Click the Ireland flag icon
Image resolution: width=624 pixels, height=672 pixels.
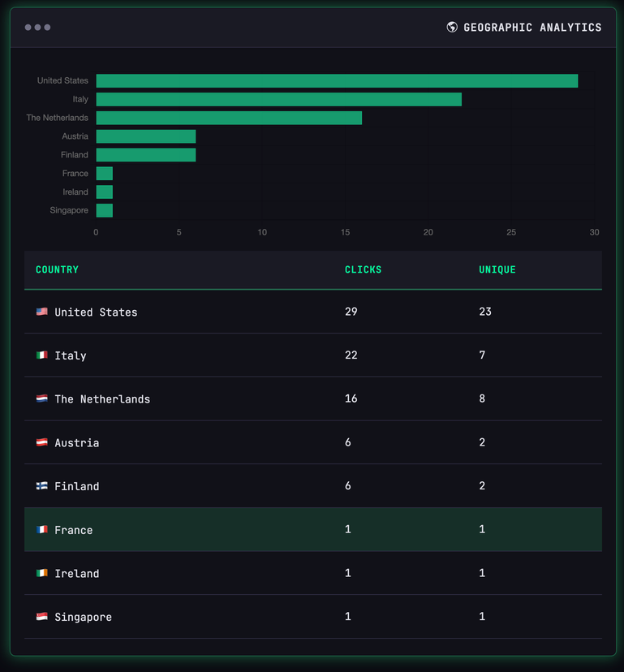[x=42, y=573]
